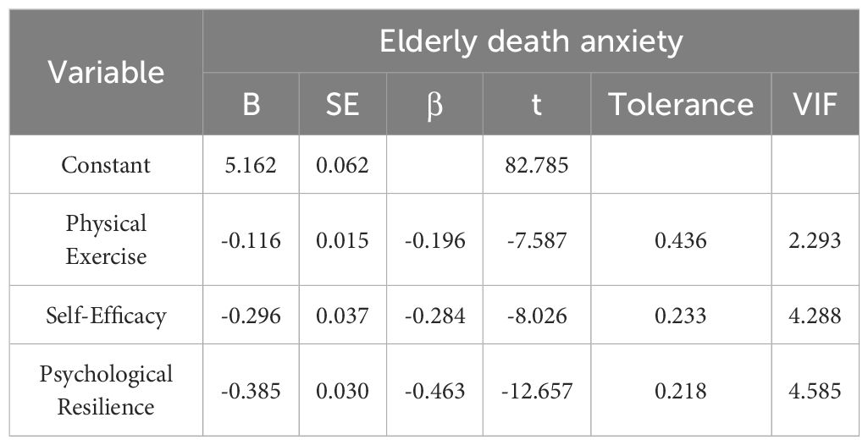Image resolution: width=868 pixels, height=445 pixels.
Task: Click the Variable column header
Action: tap(106, 73)
